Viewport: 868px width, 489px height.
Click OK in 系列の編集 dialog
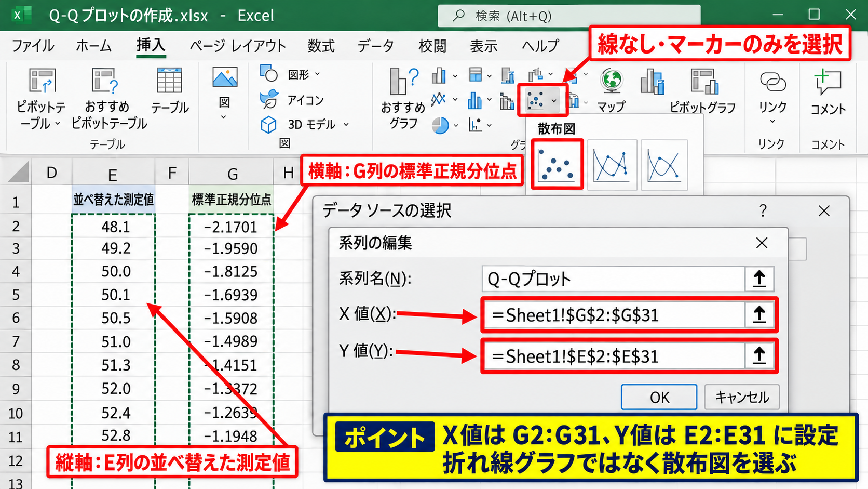[659, 397]
